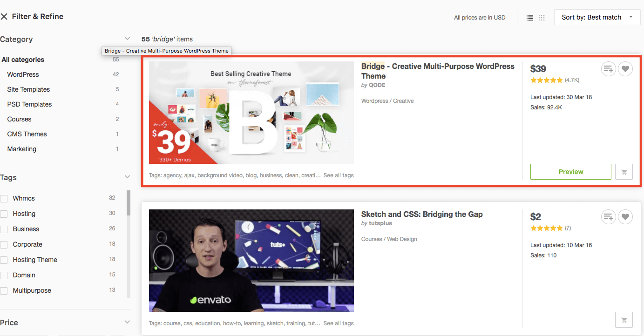Check the Hosting tag filter

4,214
